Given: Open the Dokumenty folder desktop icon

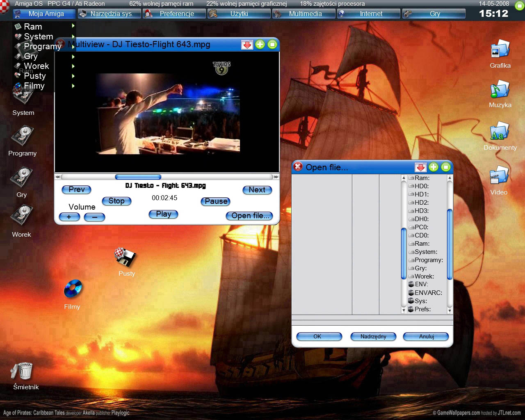Looking at the screenshot, I should click(x=500, y=131).
